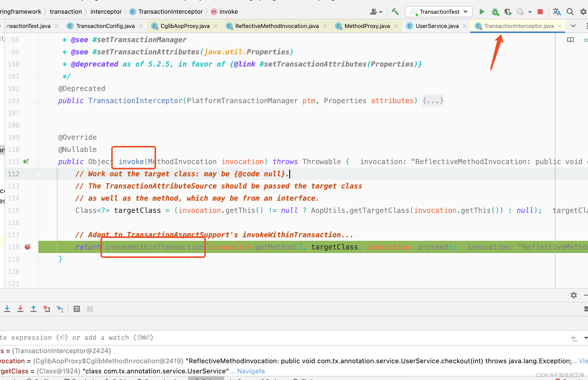Click Step Out up arrow
The width and height of the screenshot is (588, 380).
click(33, 309)
